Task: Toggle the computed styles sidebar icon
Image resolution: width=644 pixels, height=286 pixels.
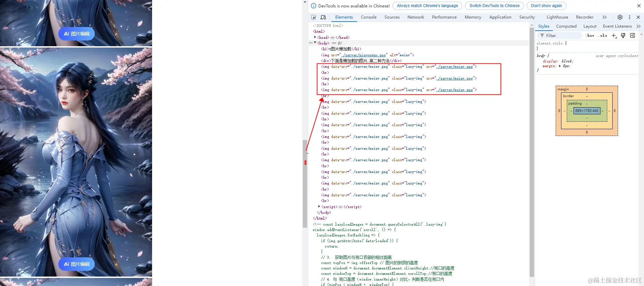Action: [x=633, y=35]
